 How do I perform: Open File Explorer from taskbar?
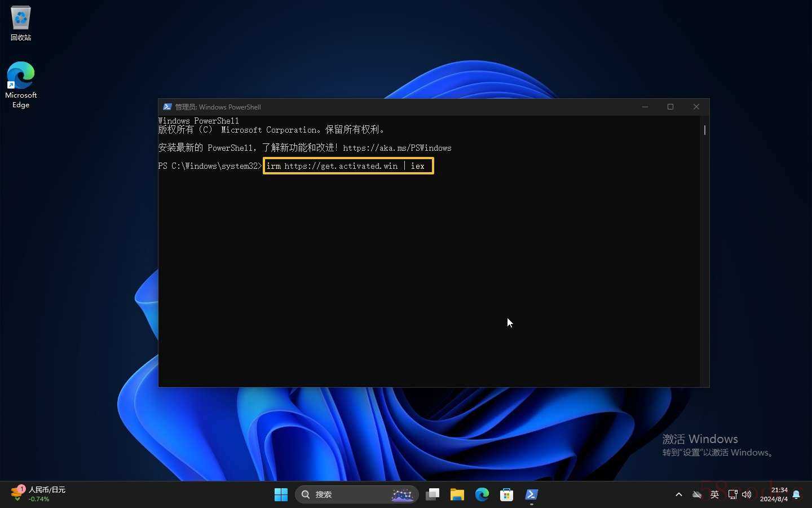pos(457,494)
